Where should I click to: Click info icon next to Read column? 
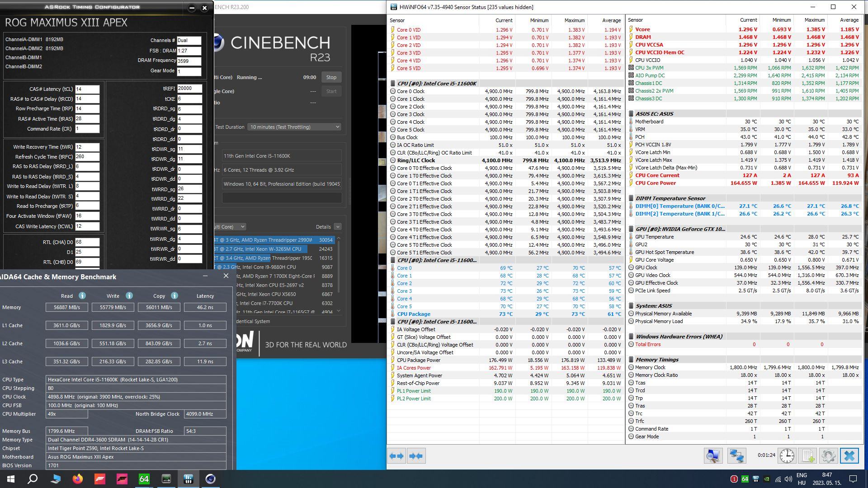[x=82, y=296]
